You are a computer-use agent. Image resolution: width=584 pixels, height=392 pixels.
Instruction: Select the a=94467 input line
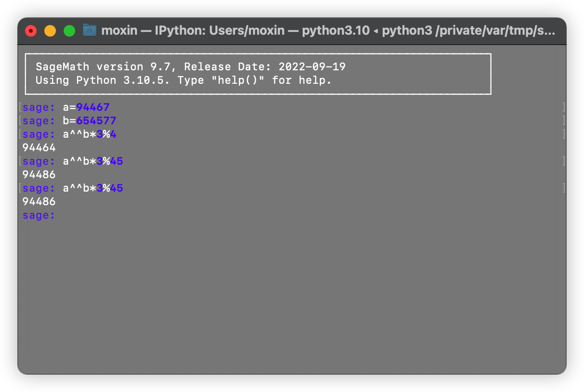(x=86, y=107)
